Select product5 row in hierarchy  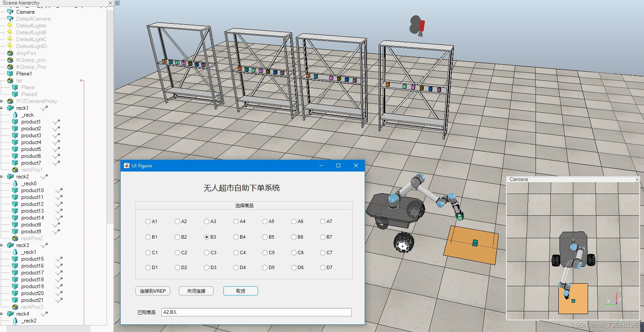31,149
